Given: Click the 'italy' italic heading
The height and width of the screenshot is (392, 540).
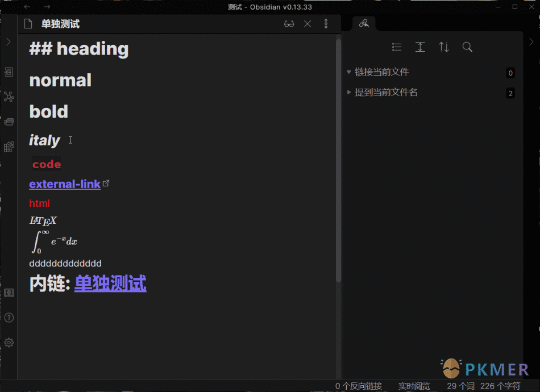Looking at the screenshot, I should click(44, 140).
